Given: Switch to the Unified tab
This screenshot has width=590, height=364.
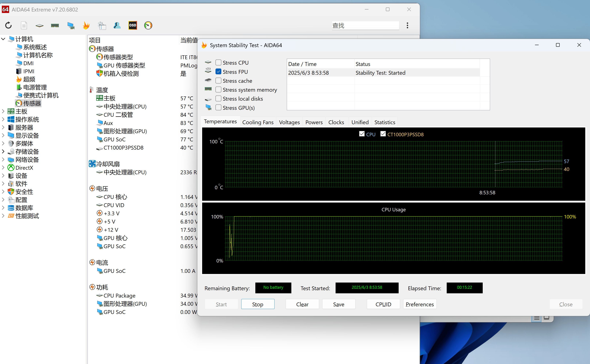Looking at the screenshot, I should 360,122.
